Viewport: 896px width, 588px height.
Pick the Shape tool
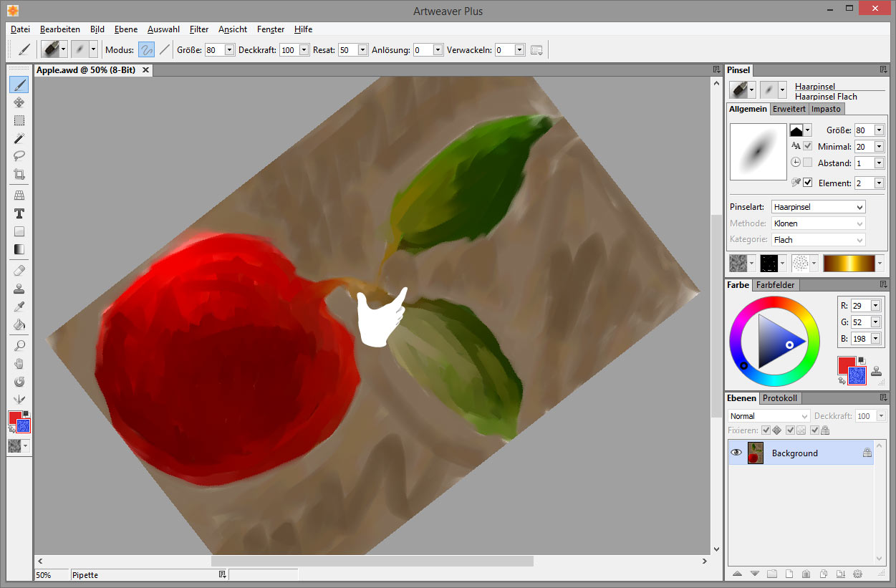pos(19,231)
